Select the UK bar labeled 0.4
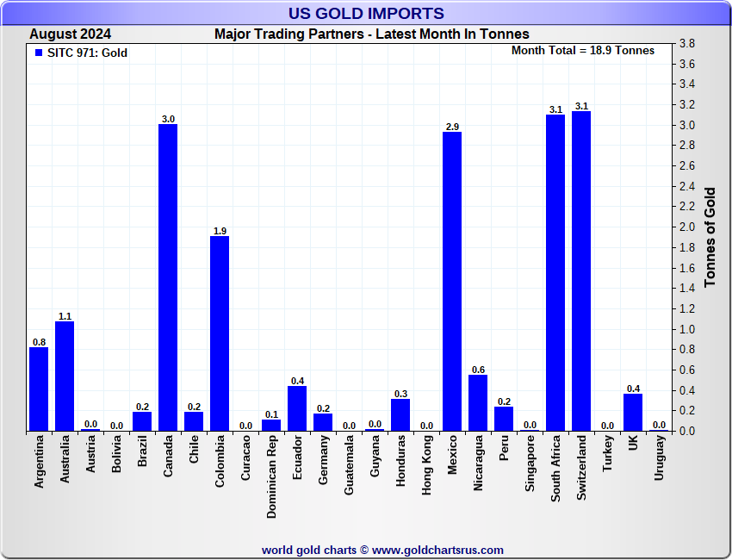This screenshot has width=732, height=560. (x=633, y=413)
